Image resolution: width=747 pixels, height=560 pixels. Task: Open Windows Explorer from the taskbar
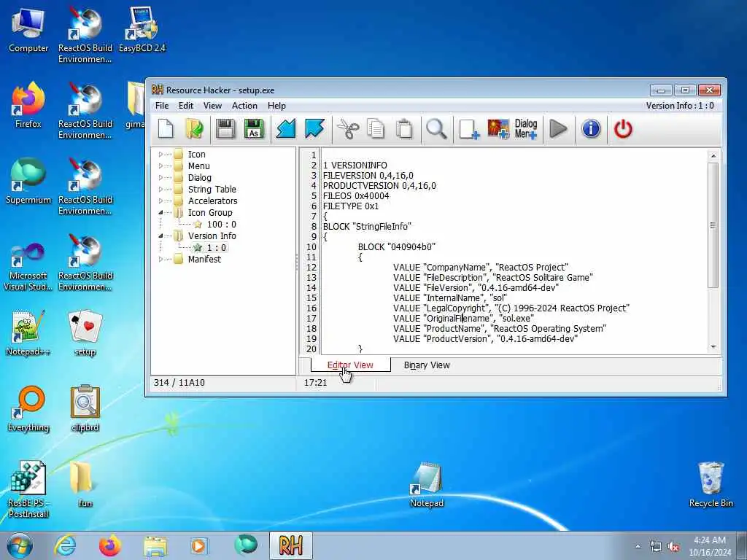pyautogui.click(x=155, y=545)
